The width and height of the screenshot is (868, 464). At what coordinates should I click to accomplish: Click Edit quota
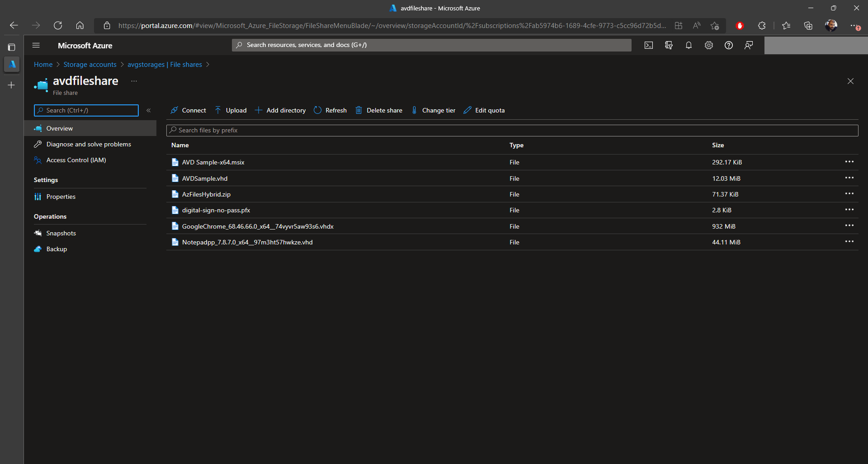(x=484, y=110)
